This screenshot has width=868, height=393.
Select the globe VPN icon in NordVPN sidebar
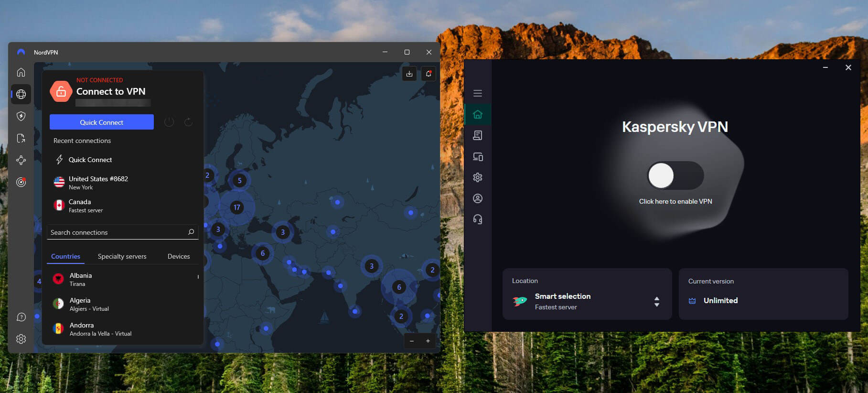21,94
